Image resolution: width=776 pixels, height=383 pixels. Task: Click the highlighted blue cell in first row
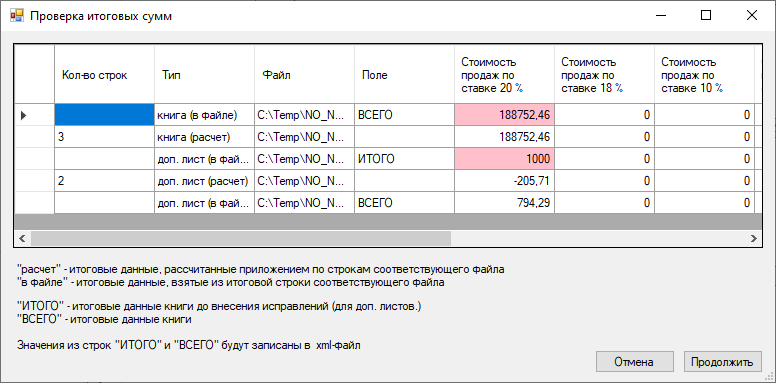104,115
